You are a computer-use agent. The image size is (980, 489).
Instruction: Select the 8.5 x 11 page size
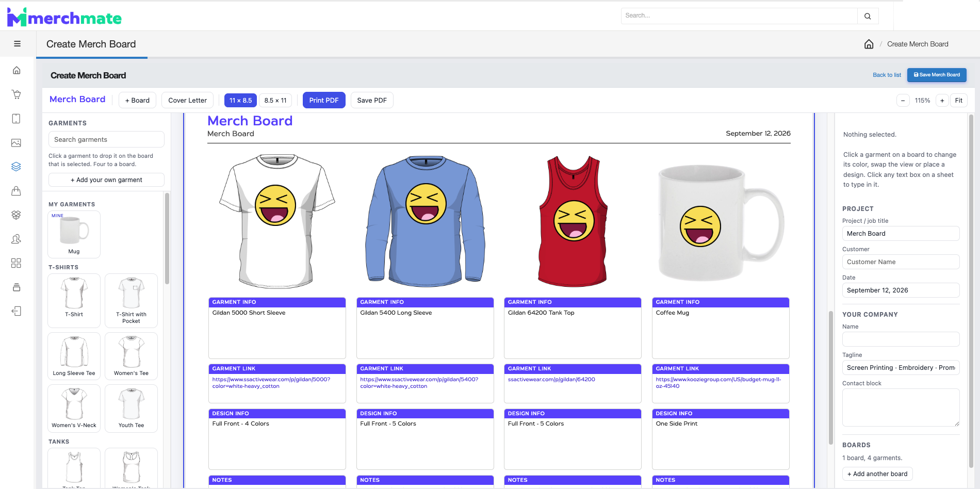click(x=275, y=100)
